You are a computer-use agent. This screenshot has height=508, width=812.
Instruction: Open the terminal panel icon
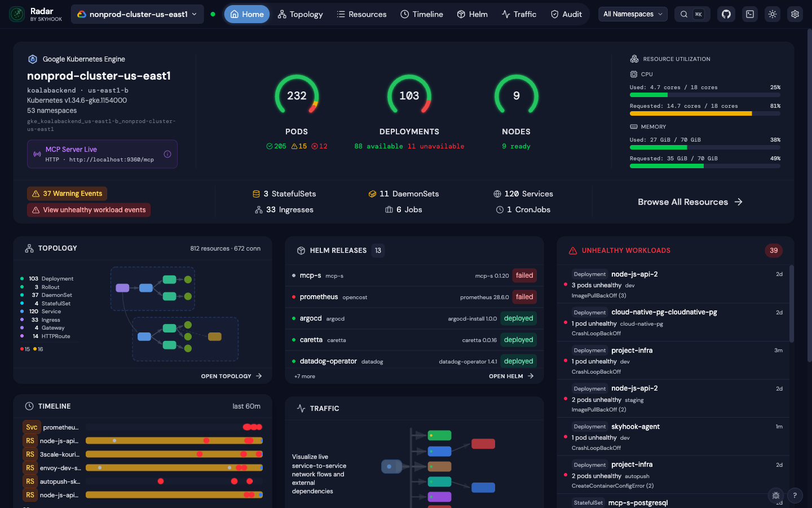750,14
